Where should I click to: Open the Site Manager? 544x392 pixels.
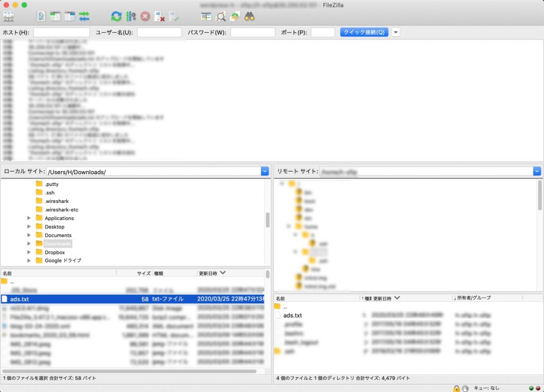click(8, 16)
